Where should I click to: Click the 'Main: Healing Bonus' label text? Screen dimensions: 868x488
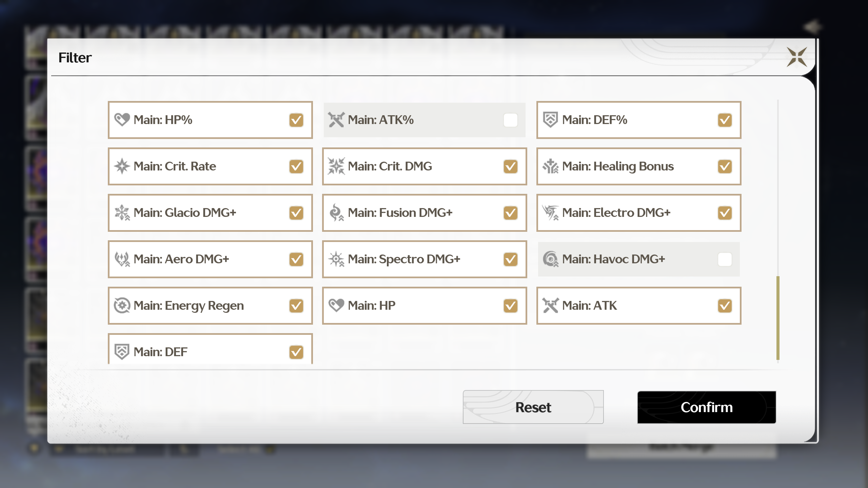(x=618, y=167)
